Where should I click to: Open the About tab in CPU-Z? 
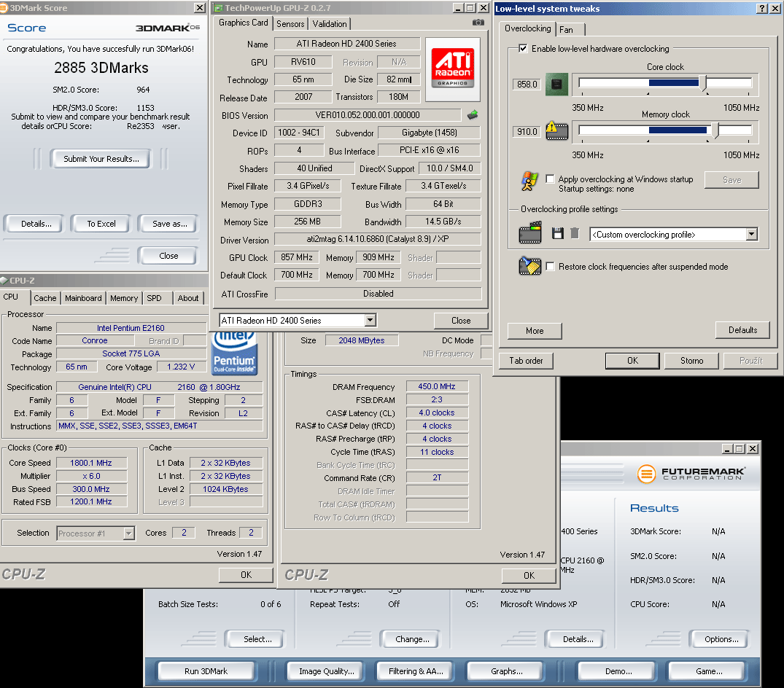pos(188,298)
